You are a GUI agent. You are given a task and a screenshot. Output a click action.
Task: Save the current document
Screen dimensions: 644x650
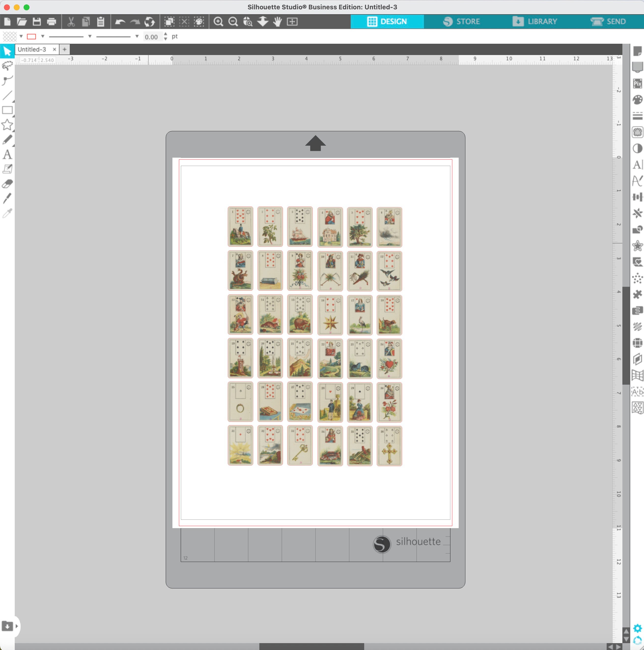pyautogui.click(x=37, y=22)
